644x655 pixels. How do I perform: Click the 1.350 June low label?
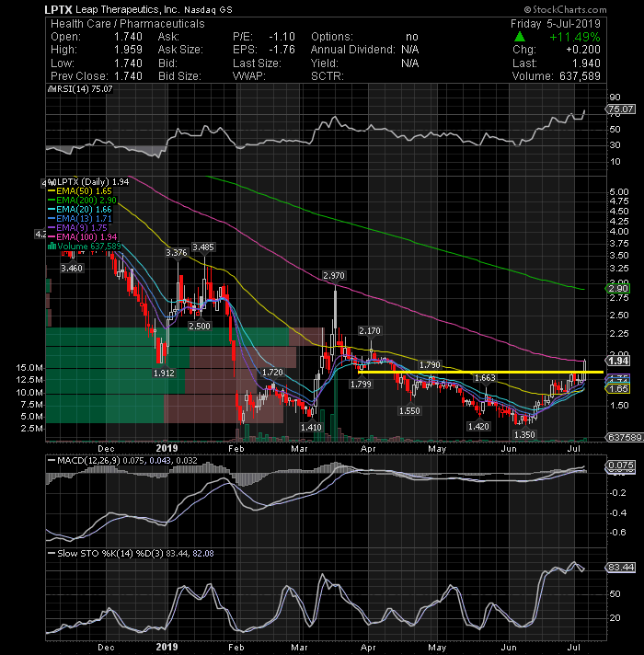point(524,435)
